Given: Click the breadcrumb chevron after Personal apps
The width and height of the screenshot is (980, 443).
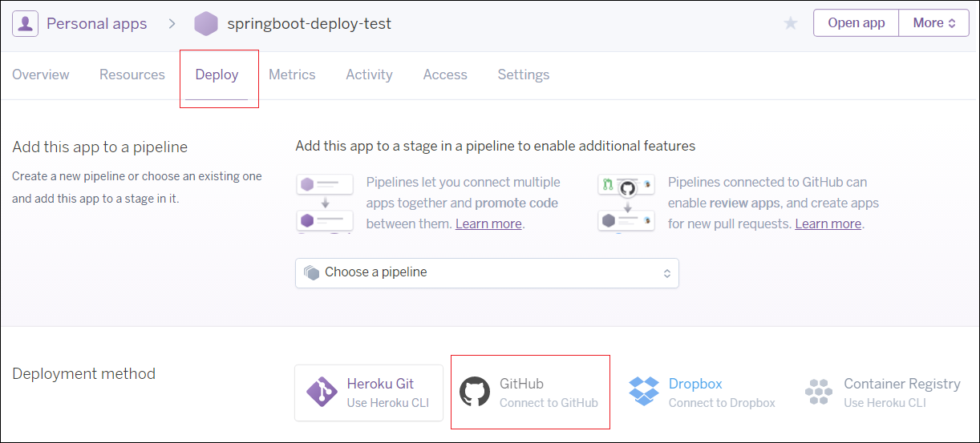Looking at the screenshot, I should pos(172,23).
